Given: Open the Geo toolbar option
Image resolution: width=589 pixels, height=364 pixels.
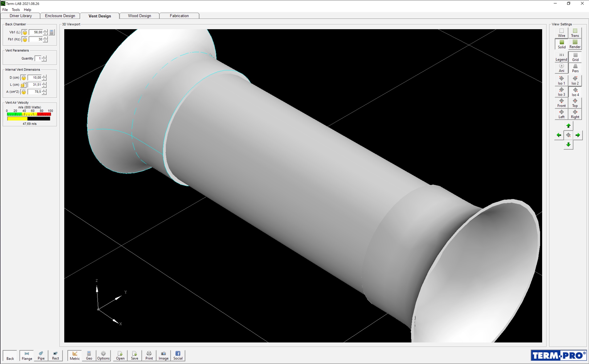Looking at the screenshot, I should (89, 355).
